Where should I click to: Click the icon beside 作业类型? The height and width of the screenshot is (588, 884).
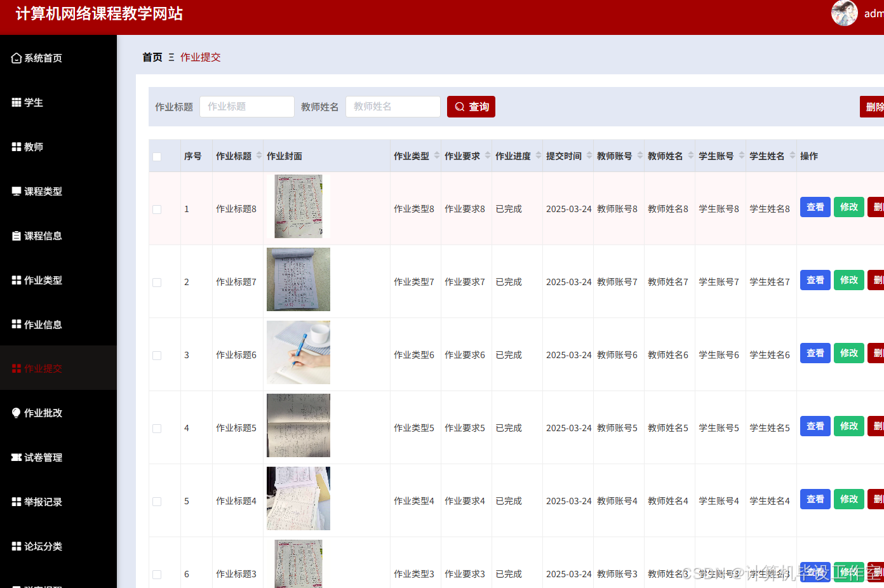[17, 280]
